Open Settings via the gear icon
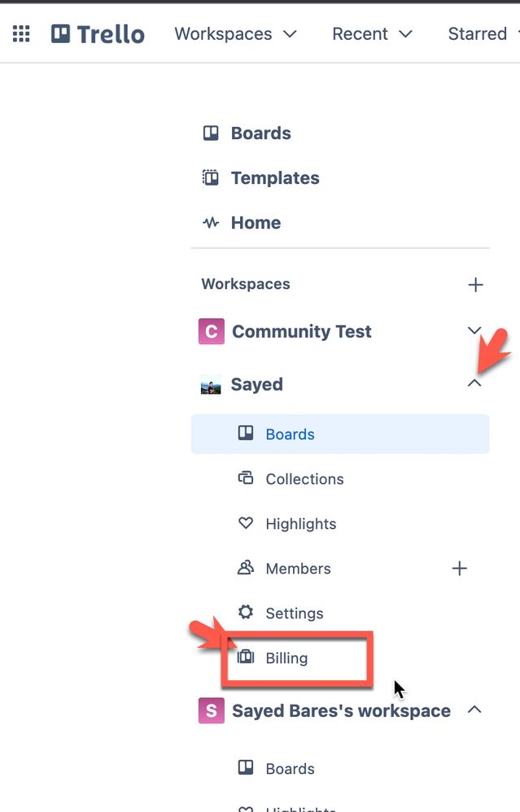Viewport: 520px width, 812px height. click(x=245, y=613)
